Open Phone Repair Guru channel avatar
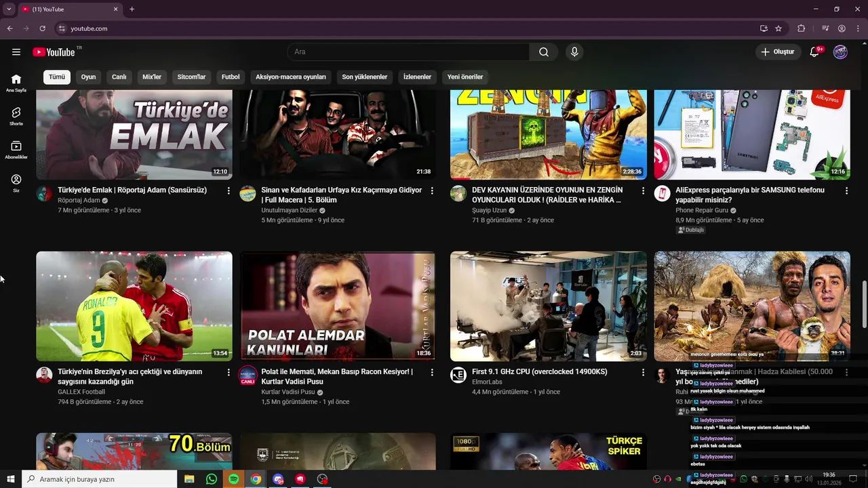Viewport: 868px width, 488px height. click(662, 193)
